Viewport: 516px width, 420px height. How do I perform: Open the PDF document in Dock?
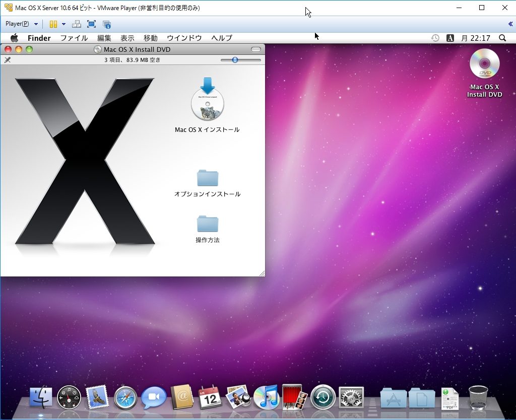point(449,398)
